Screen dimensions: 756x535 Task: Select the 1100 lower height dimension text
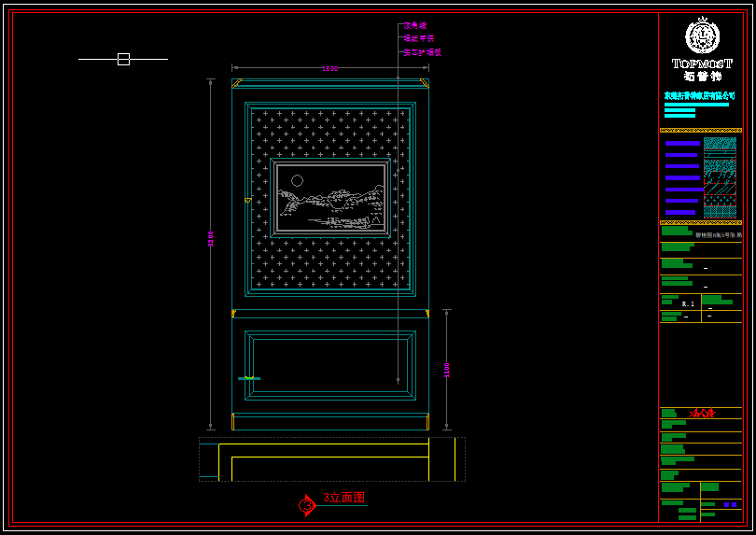coord(447,370)
